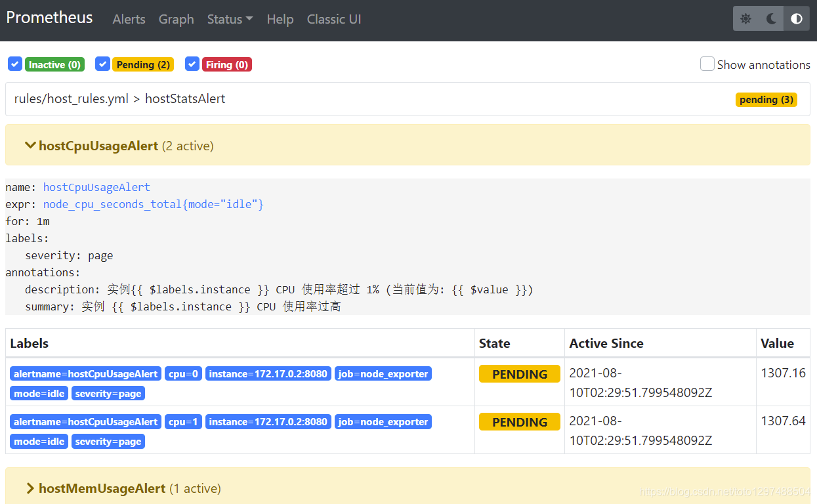This screenshot has height=504, width=817.
Task: Click the green Inactive (0) badge
Action: (54, 64)
